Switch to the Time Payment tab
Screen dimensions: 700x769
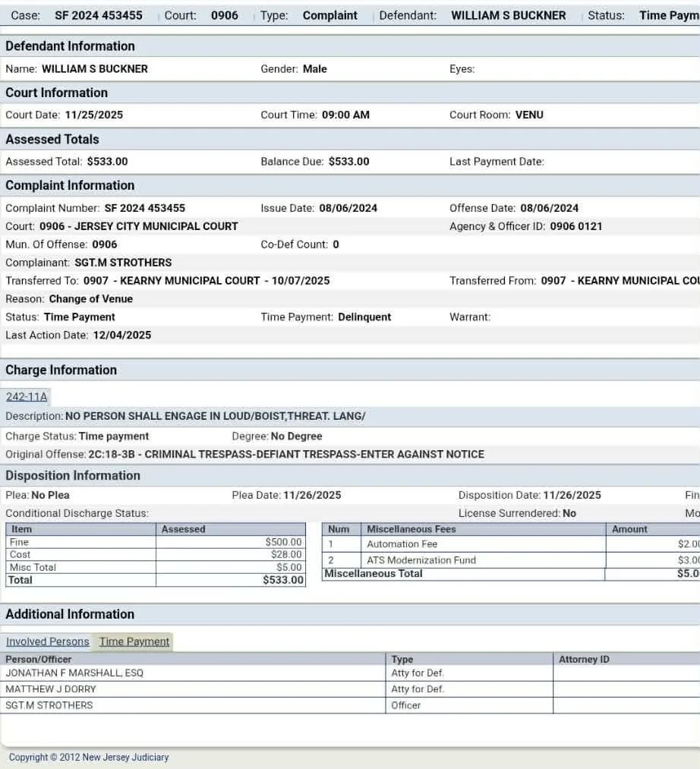(133, 641)
